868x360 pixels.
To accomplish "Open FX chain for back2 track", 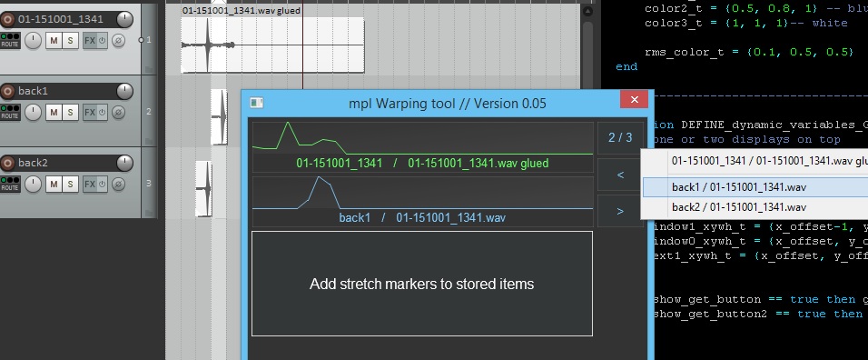I will pos(89,185).
